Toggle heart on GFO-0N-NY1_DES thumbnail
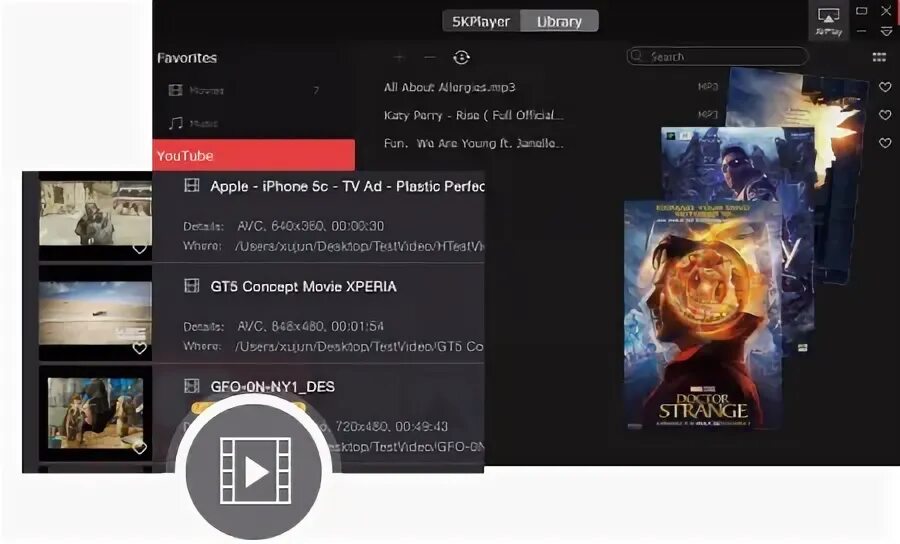 (139, 448)
